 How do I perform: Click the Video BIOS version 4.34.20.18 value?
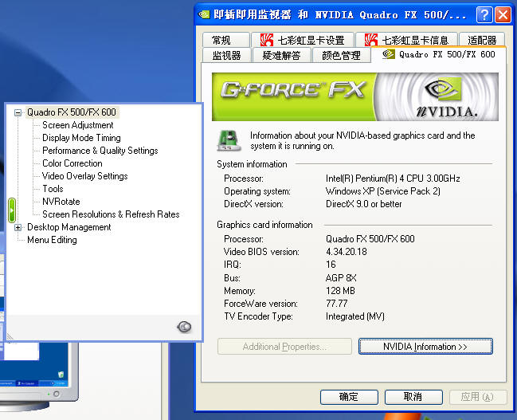(347, 252)
